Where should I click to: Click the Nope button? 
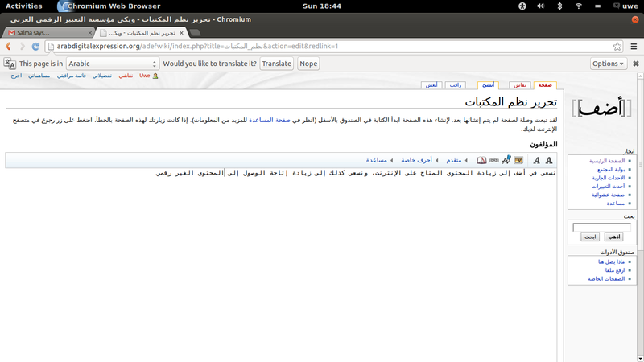[x=308, y=64]
